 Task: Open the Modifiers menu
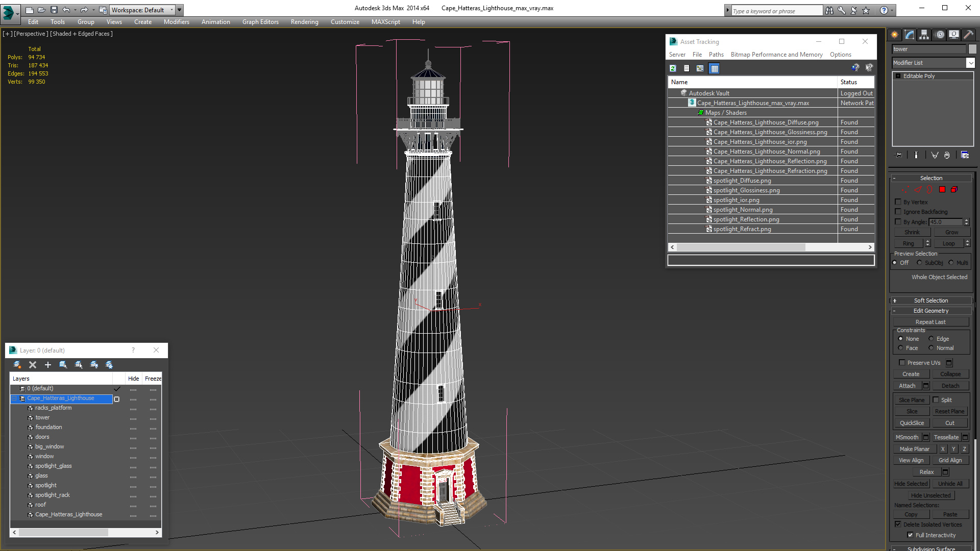coord(177,22)
